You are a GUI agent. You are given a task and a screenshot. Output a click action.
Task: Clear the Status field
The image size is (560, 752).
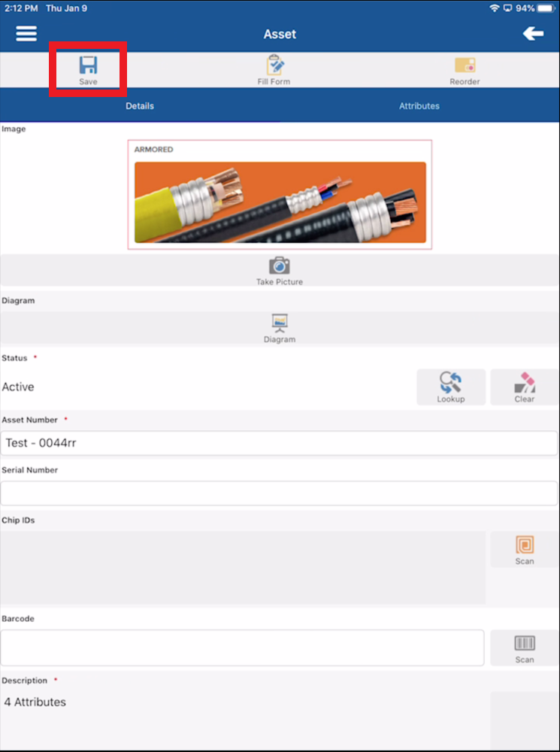tap(525, 387)
